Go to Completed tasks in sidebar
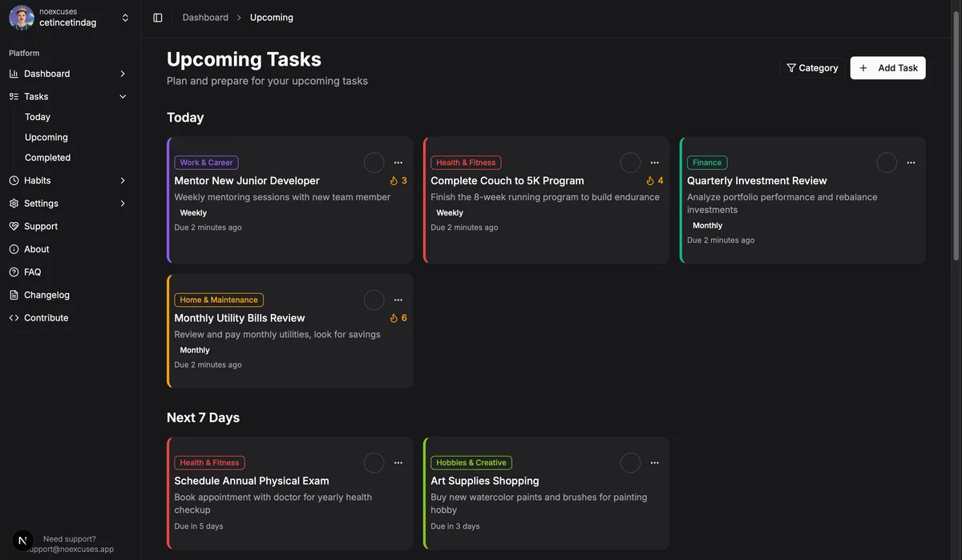This screenshot has width=962, height=560. coord(47,158)
